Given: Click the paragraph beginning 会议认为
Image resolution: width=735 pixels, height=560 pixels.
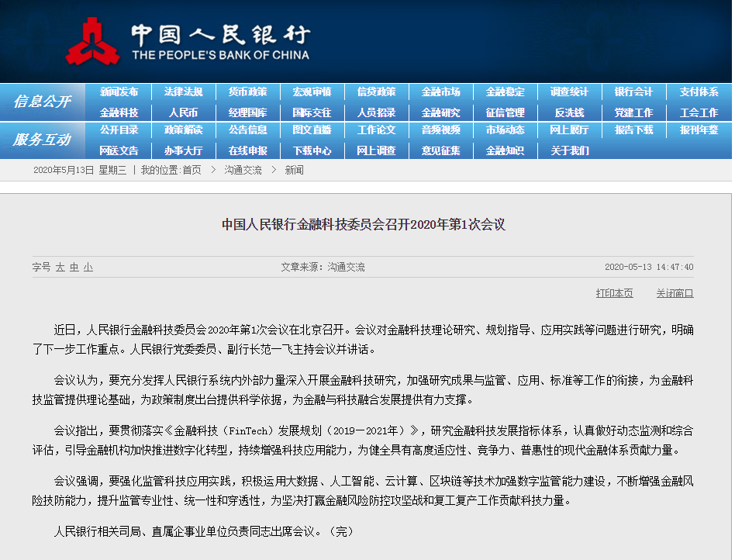Looking at the screenshot, I should coord(363,390).
